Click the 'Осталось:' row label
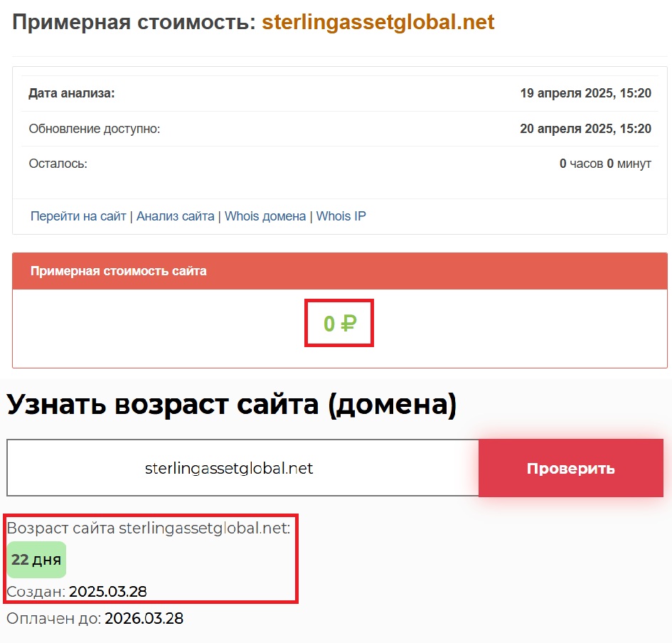 (x=58, y=164)
